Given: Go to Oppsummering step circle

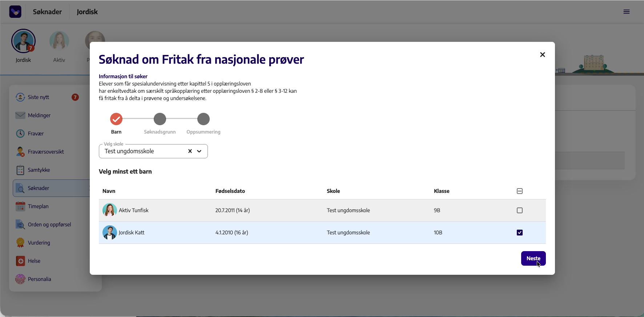Looking at the screenshot, I should (x=204, y=119).
